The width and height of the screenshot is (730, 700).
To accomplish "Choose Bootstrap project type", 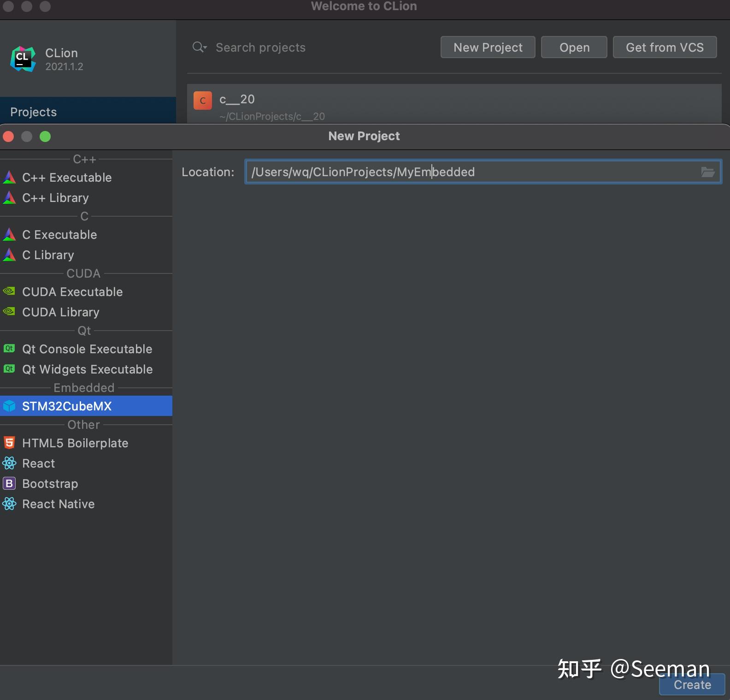I will tap(86, 484).
